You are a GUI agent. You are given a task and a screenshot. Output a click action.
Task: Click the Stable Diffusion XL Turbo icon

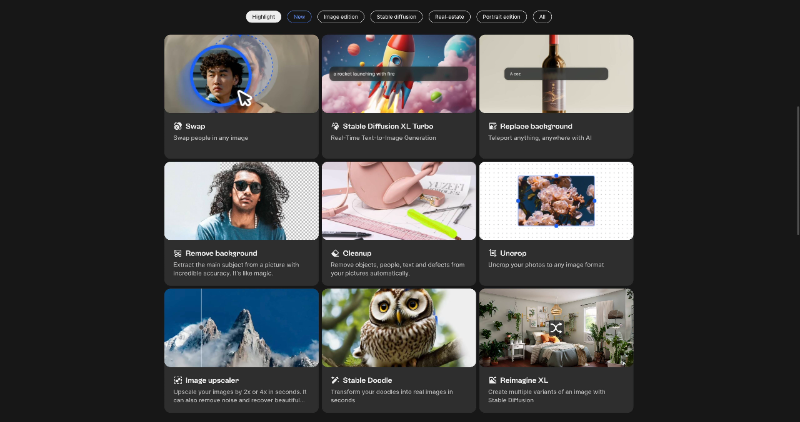pos(335,126)
